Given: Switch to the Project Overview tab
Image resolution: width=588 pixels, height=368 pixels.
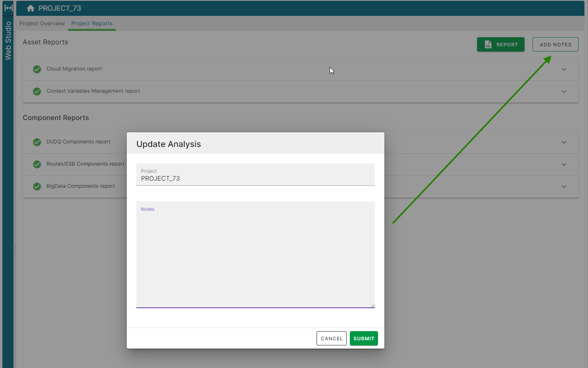Looking at the screenshot, I should tap(42, 23).
